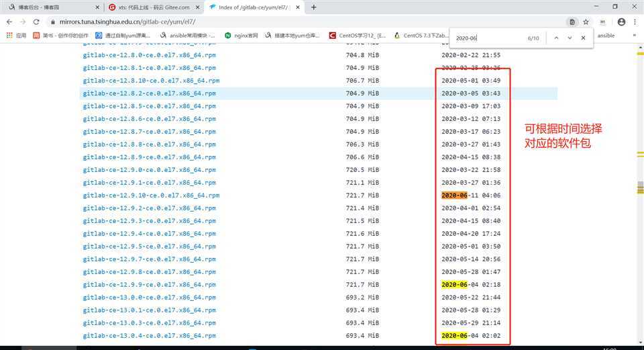Click the size 693.2 MiB

[362, 298]
